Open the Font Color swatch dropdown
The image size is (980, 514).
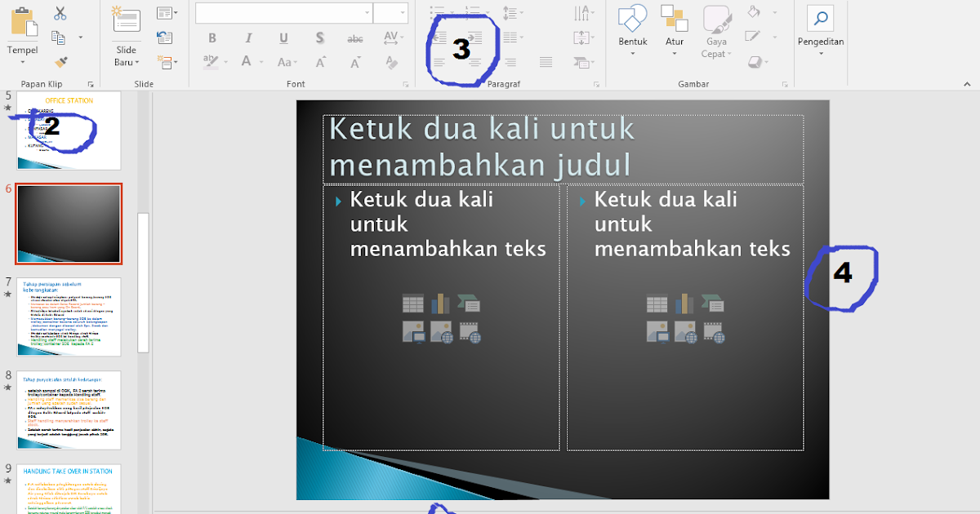(261, 62)
